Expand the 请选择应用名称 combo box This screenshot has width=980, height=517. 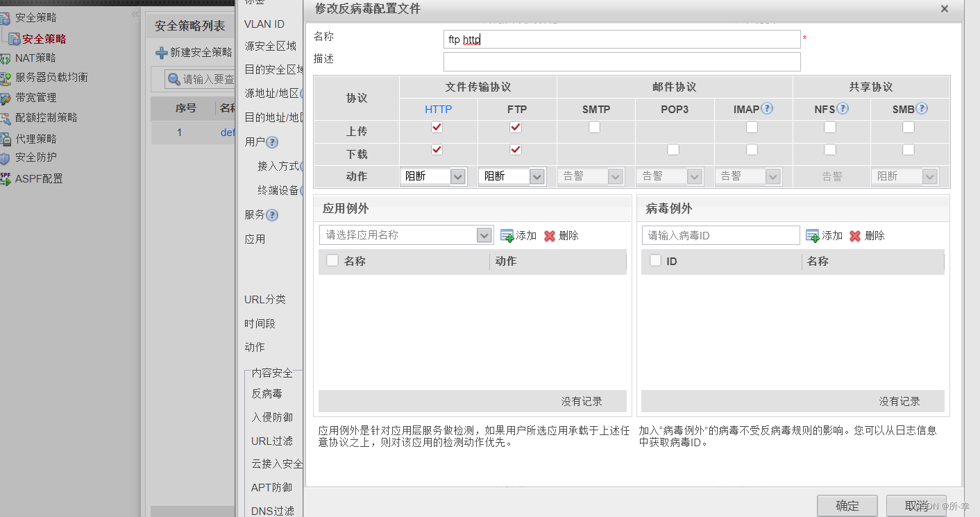click(x=484, y=235)
